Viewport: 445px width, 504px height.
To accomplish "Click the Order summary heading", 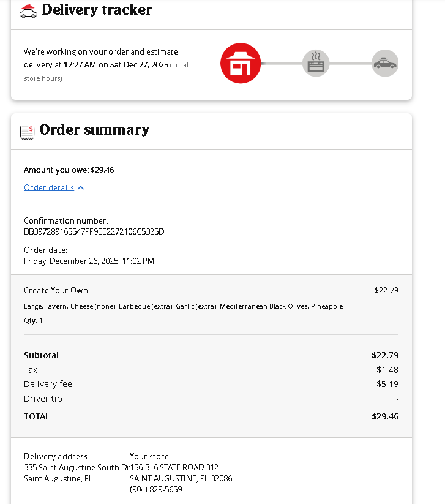I will 94,130.
